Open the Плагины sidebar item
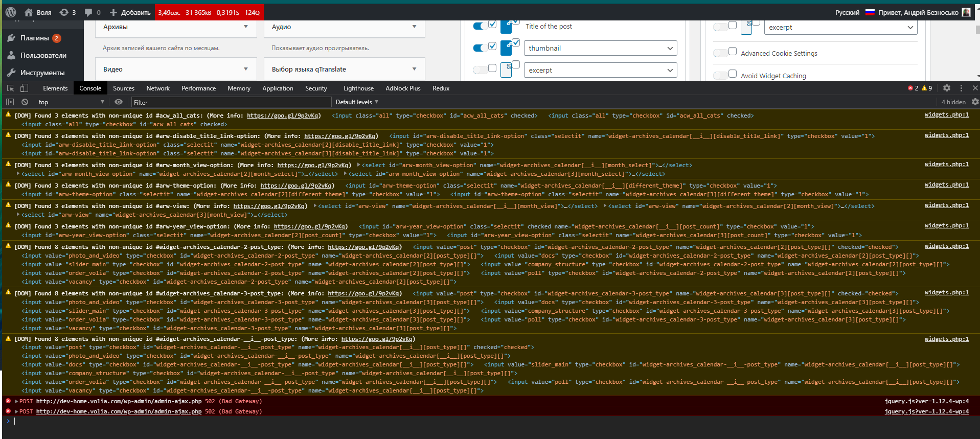This screenshot has height=439, width=980. pos(35,38)
